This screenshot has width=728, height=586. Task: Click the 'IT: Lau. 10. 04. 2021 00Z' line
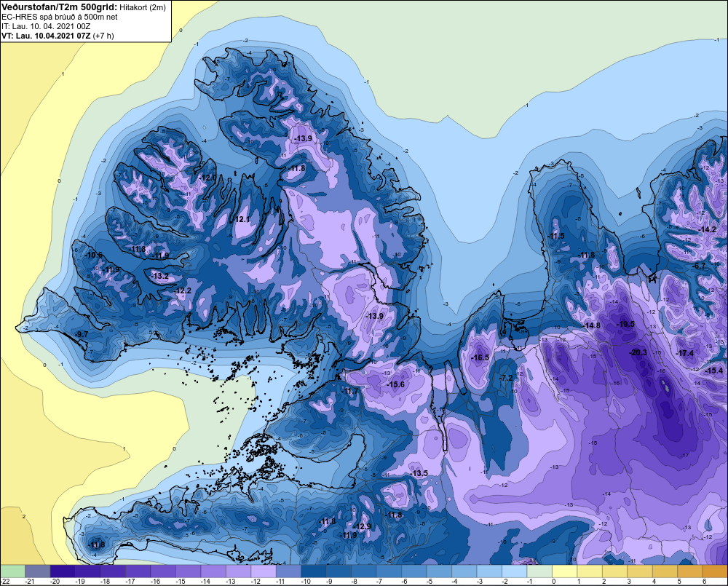[x=46, y=26]
